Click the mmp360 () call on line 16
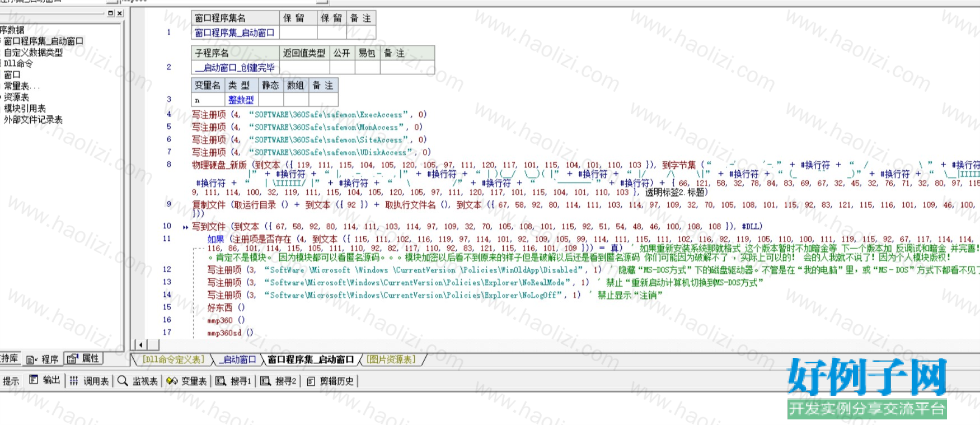Screen dimensions: 980x425 [x=226, y=320]
